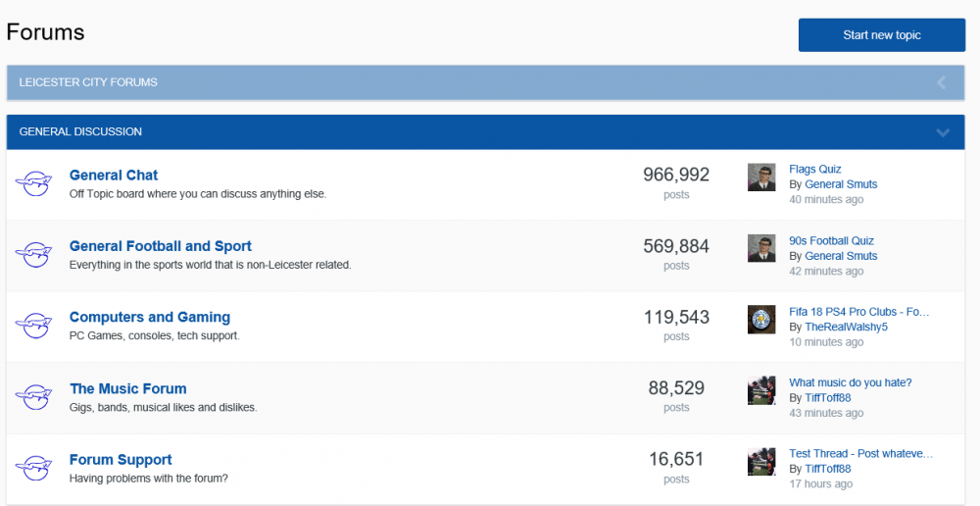Open the General Football and Sport forum
980x506 pixels.
(x=161, y=246)
